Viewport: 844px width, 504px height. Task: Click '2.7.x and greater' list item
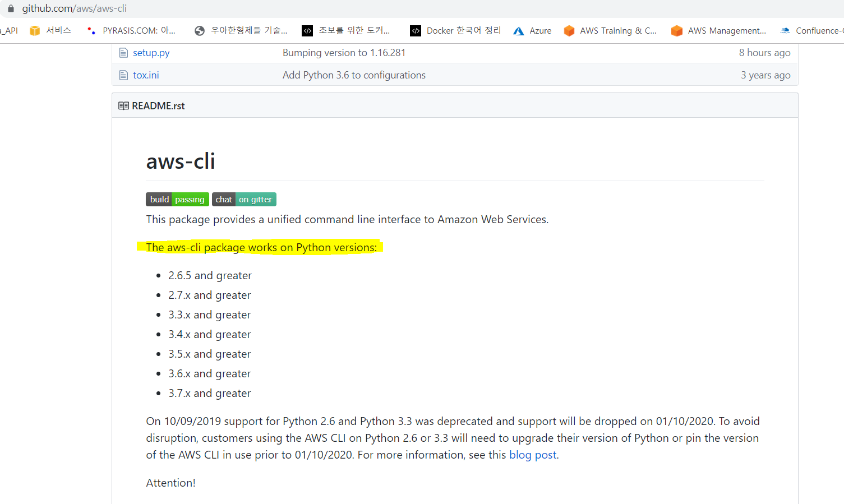[x=210, y=295]
